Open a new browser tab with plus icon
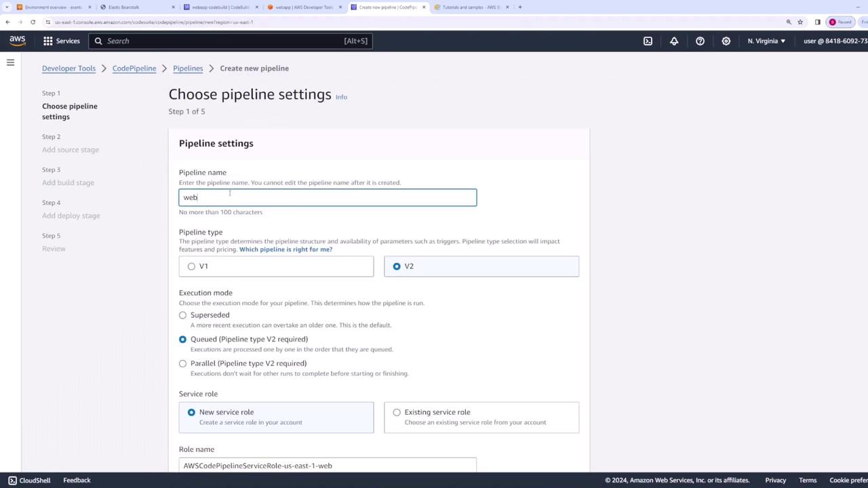Viewport: 868px width, 488px height. [x=520, y=7]
